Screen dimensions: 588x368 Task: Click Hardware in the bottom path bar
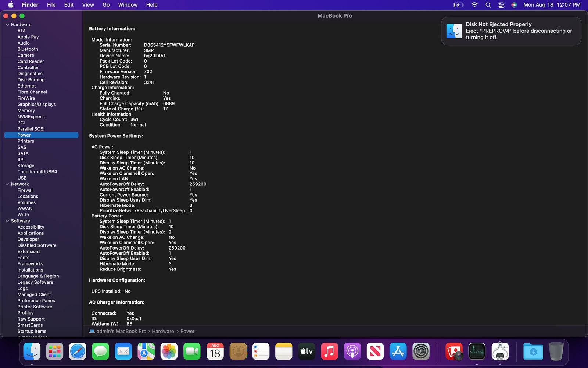point(162,331)
